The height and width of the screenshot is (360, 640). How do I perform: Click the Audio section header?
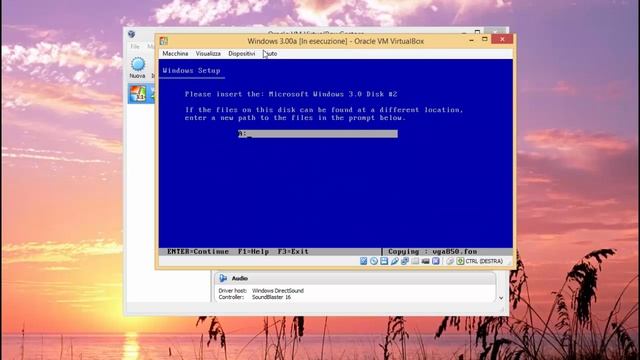pyautogui.click(x=354, y=278)
